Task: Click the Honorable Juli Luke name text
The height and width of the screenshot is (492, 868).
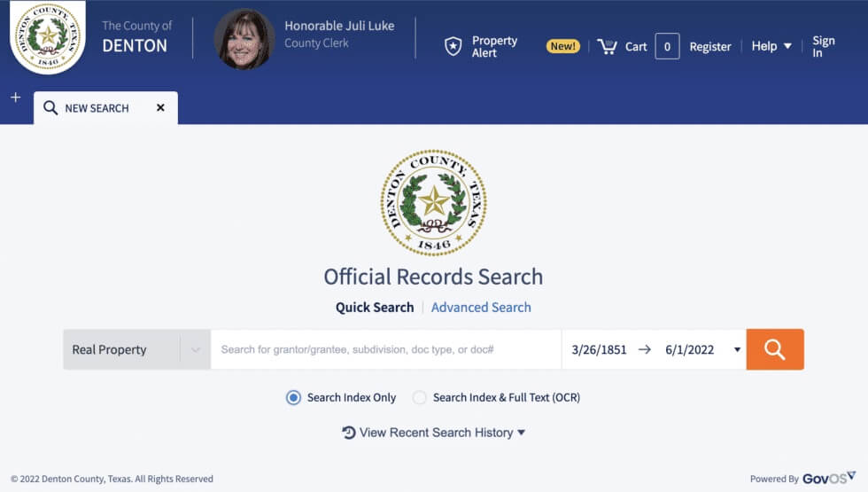Action: point(339,26)
